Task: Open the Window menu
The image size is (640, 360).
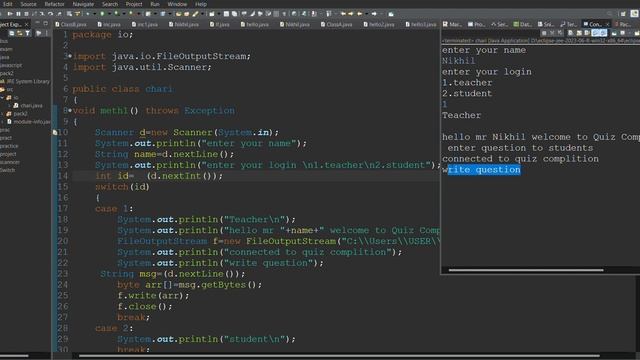Action: [x=177, y=4]
